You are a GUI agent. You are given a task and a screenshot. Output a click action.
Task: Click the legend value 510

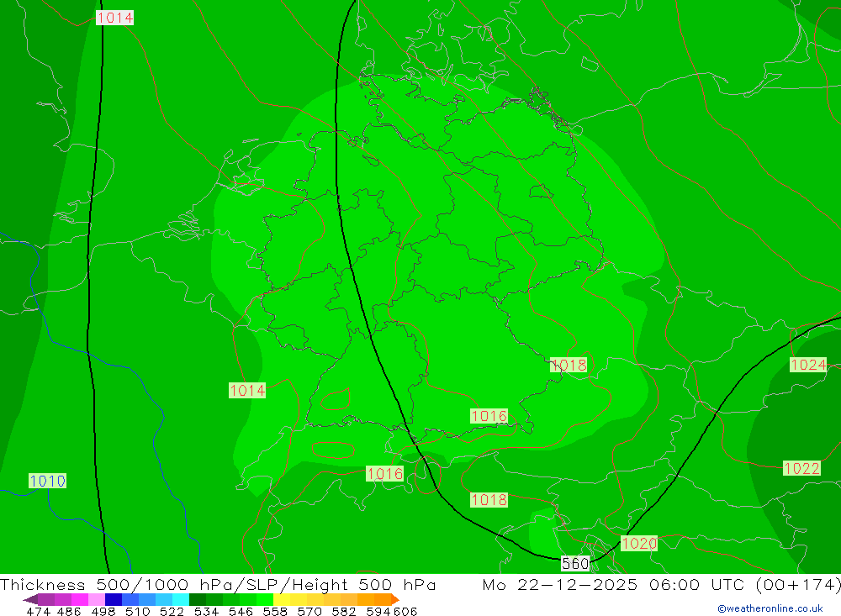[138, 611]
